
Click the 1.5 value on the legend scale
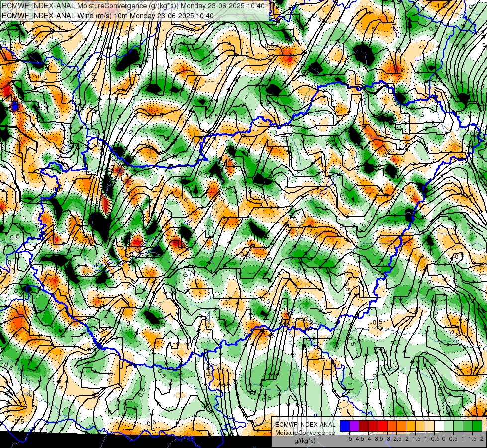473,439
